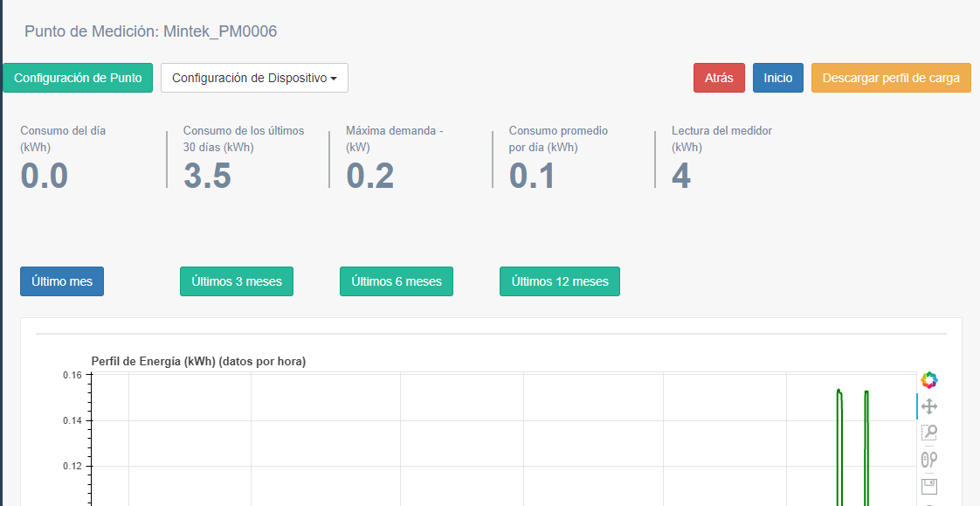The height and width of the screenshot is (506, 980).
Task: Click the Save chart icon
Action: click(929, 486)
